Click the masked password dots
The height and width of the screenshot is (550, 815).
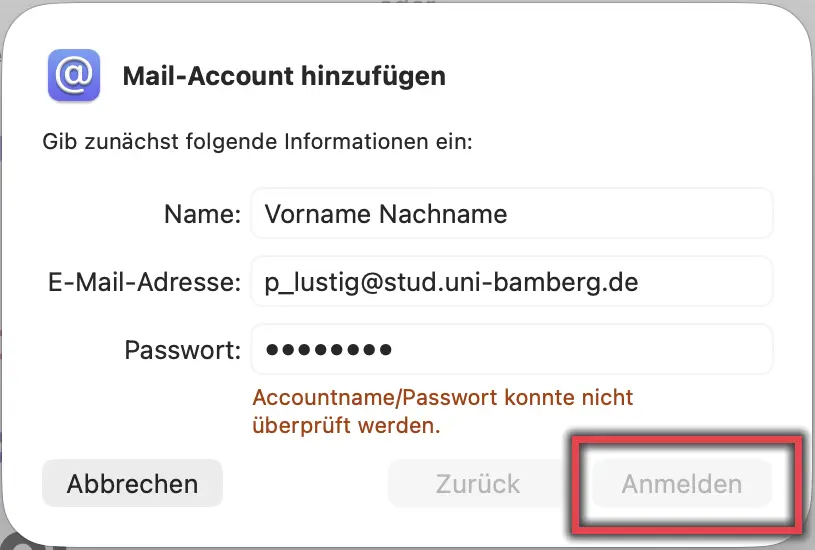pyautogui.click(x=328, y=350)
